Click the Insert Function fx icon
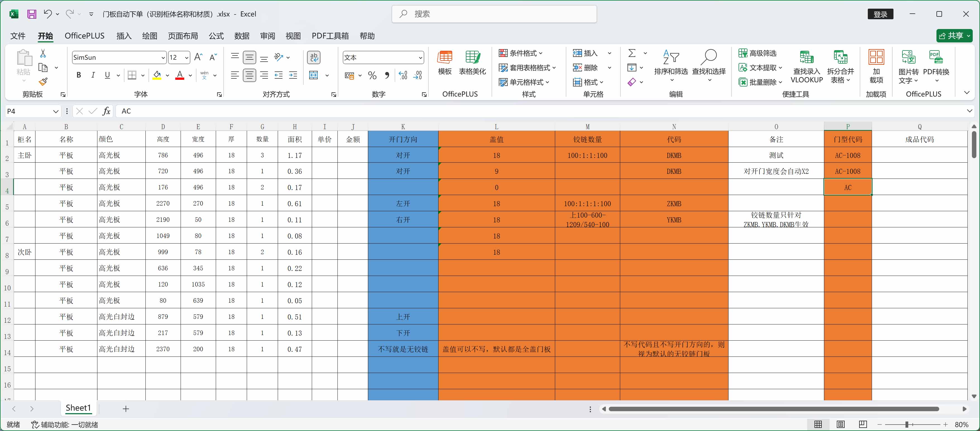This screenshot has height=431, width=980. (107, 111)
